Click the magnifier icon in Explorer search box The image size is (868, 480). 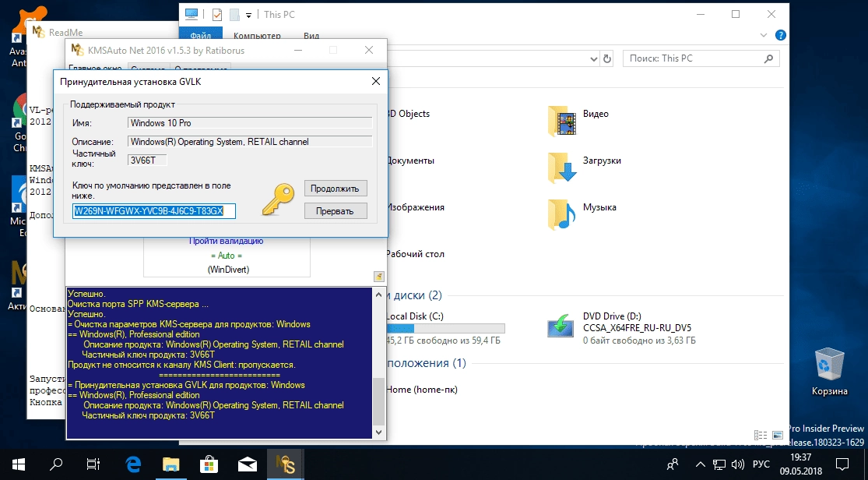coord(768,58)
